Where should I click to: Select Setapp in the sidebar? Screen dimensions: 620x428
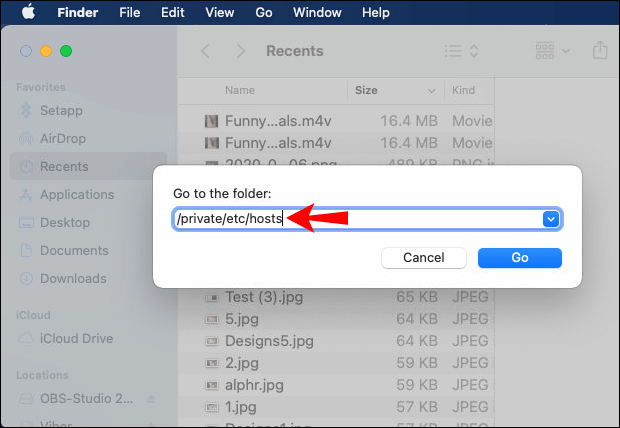click(89, 110)
